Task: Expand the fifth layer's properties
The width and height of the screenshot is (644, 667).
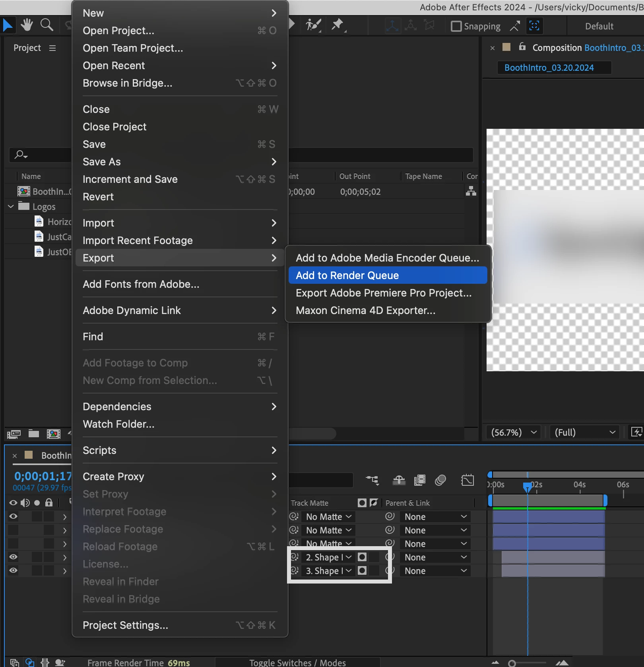Action: tap(65, 571)
